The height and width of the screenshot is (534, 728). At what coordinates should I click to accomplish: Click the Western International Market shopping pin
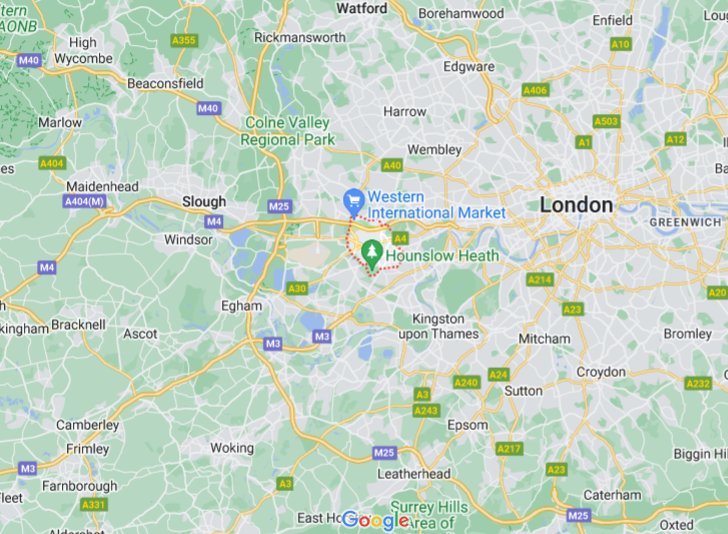click(353, 202)
